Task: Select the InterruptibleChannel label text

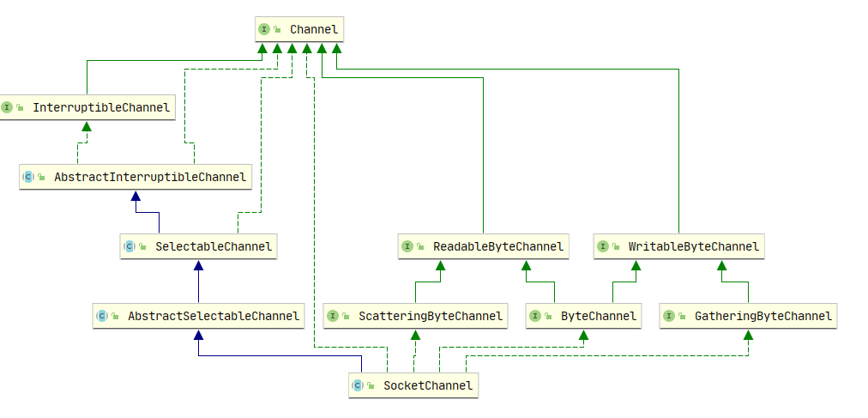Action: [x=101, y=107]
